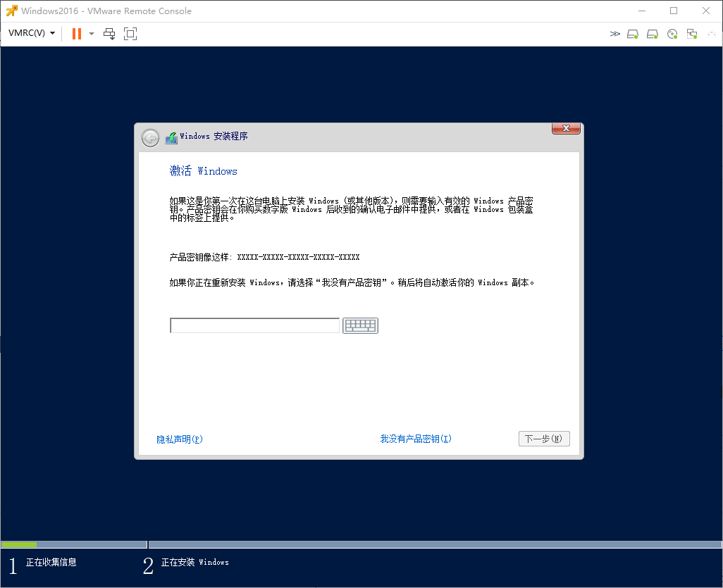This screenshot has height=588, width=723.
Task: Maximize the VMware Remote Console window
Action: (674, 11)
